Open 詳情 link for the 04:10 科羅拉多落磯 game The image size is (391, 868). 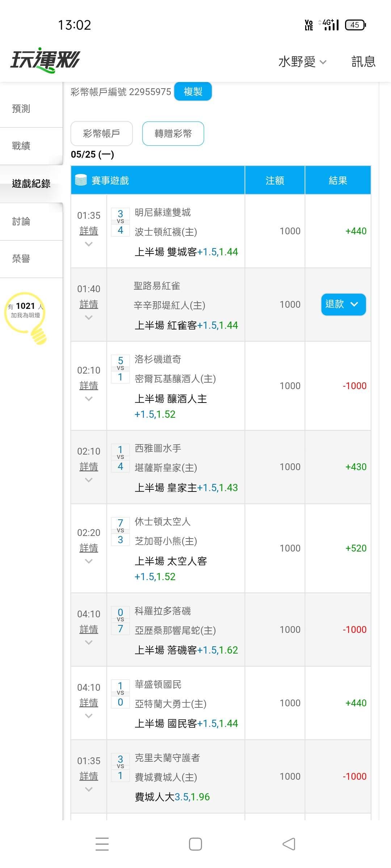coord(89,629)
